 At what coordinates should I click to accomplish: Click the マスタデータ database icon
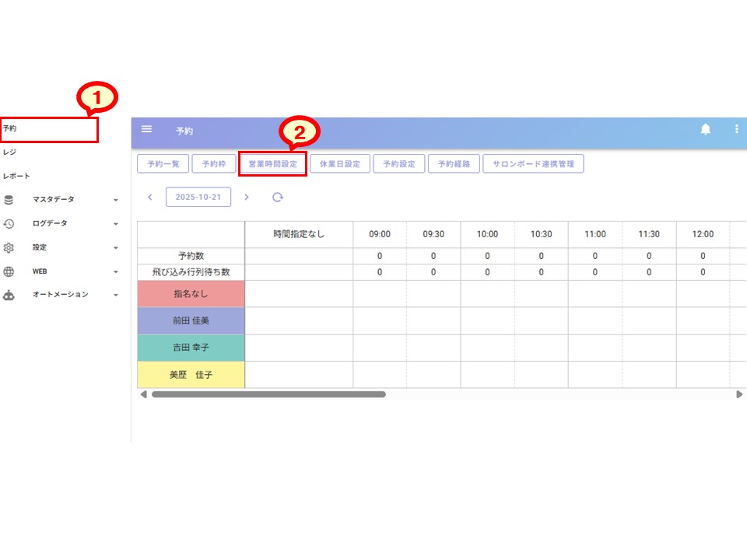click(9, 200)
